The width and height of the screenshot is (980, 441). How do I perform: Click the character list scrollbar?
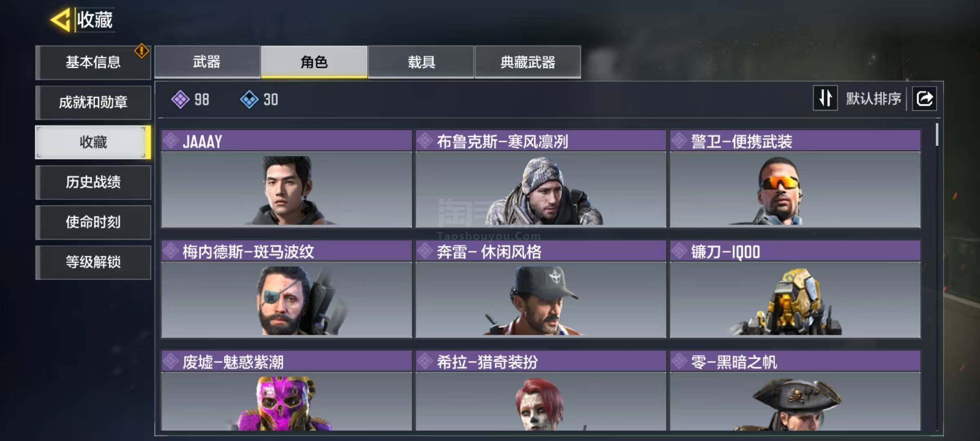click(x=937, y=135)
